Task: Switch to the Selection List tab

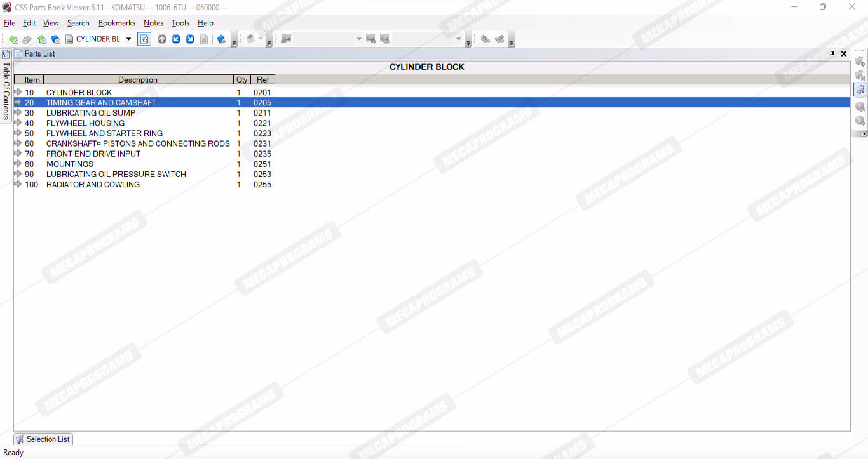Action: 43,439
